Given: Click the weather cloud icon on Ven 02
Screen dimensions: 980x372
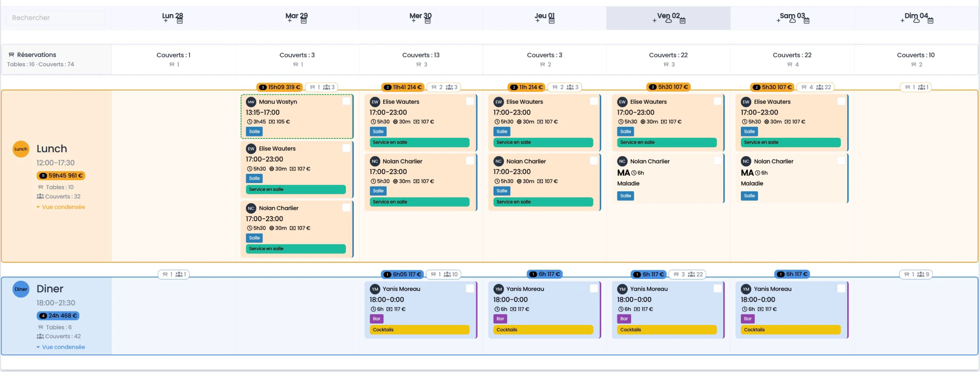Looking at the screenshot, I should [x=668, y=21].
